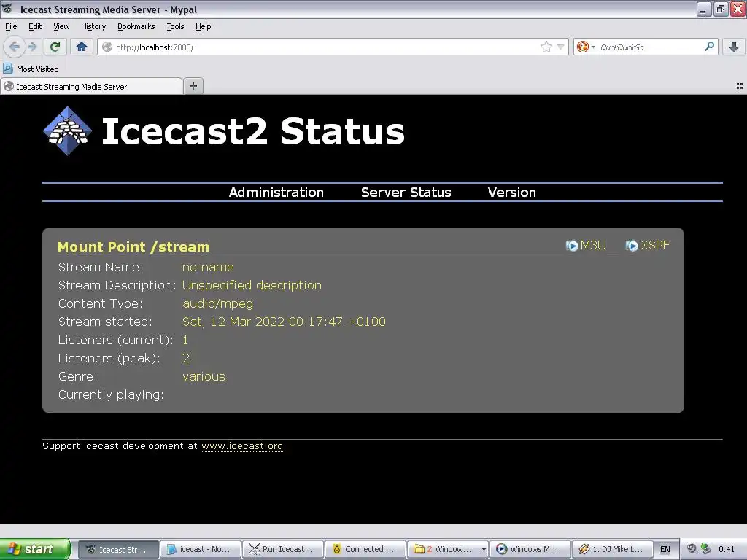Click the 'no name' stream name value
747x560 pixels.
(208, 267)
